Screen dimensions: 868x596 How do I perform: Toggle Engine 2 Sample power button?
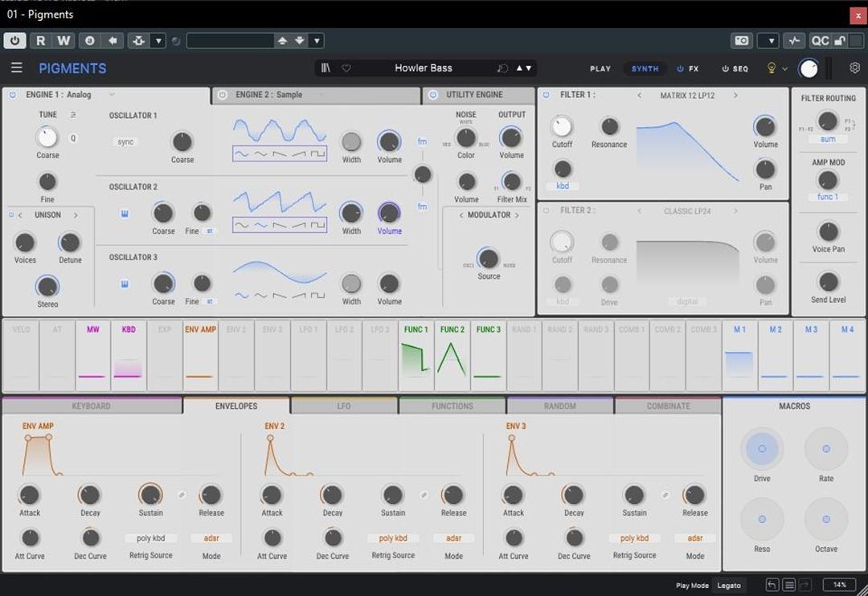(x=222, y=95)
